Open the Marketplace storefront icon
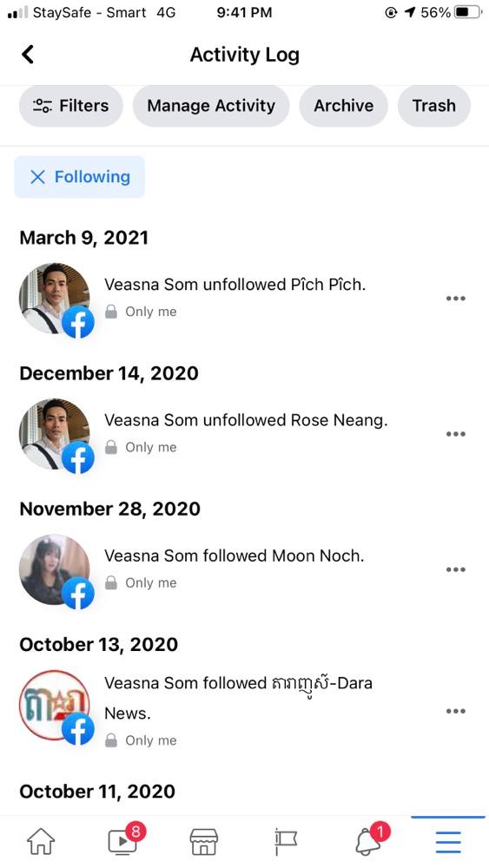This screenshot has width=489, height=868. pos(204,842)
